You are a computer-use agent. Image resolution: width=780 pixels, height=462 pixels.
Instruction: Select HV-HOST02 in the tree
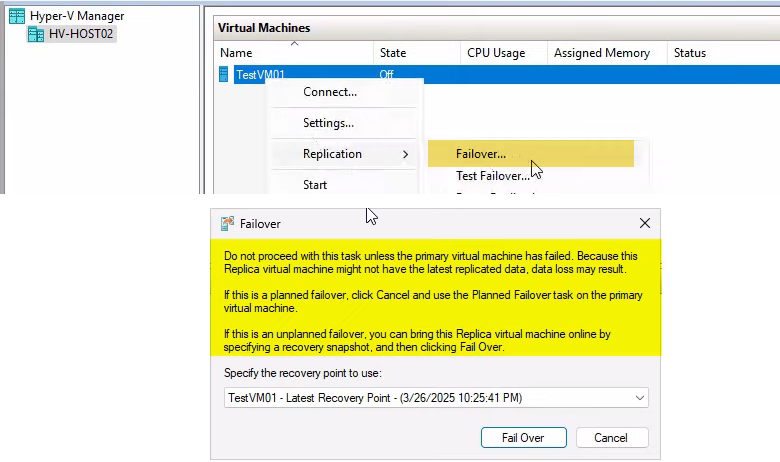pyautogui.click(x=81, y=34)
